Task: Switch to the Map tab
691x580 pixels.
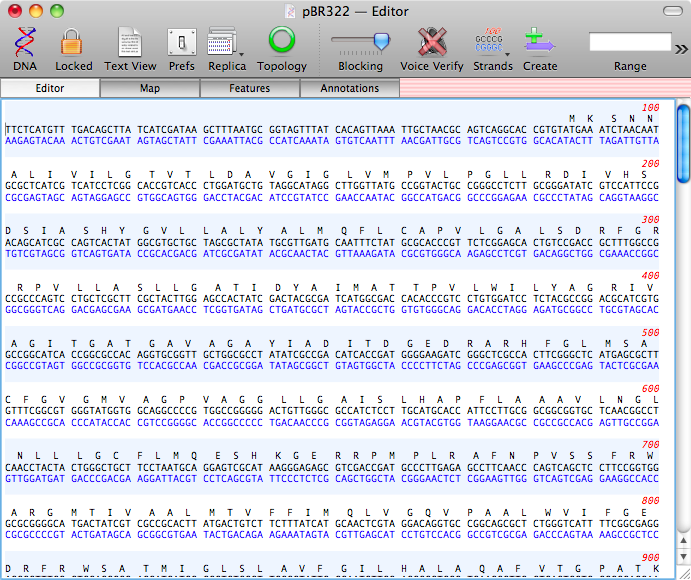Action: coord(150,88)
